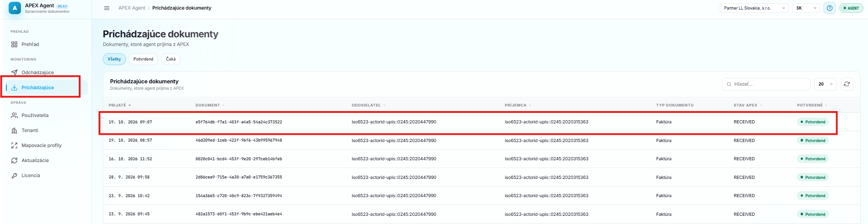Sort by PRIJATÉ column header

click(x=120, y=105)
